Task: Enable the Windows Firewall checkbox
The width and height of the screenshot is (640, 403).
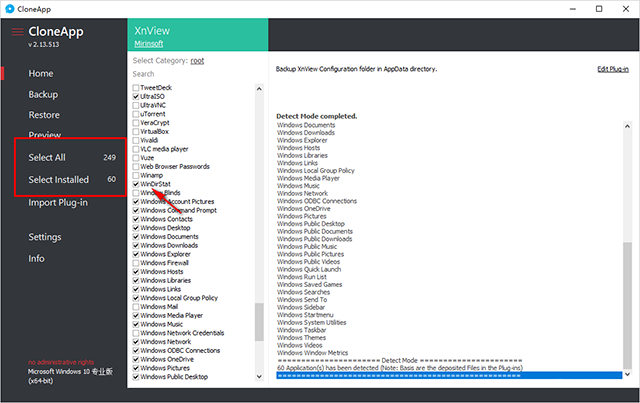Action: [136, 263]
